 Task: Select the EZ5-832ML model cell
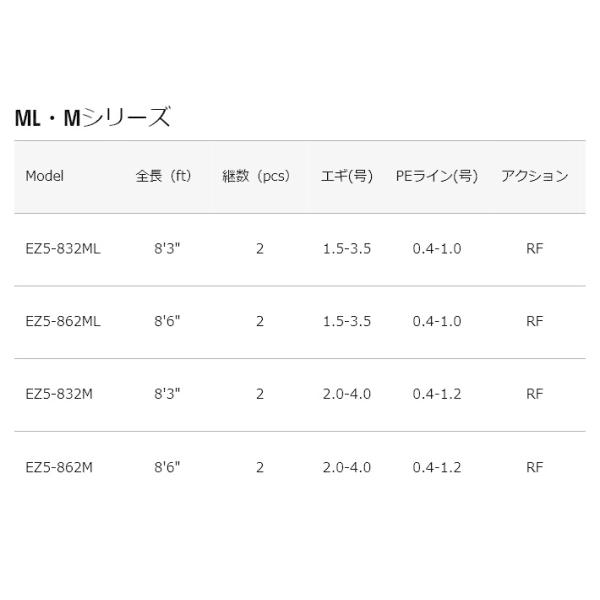tap(63, 249)
